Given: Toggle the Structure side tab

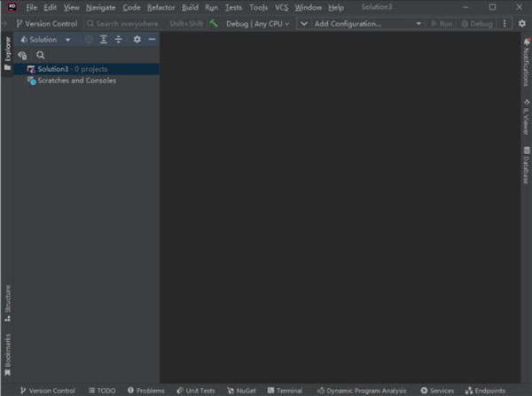Looking at the screenshot, I should (7, 303).
